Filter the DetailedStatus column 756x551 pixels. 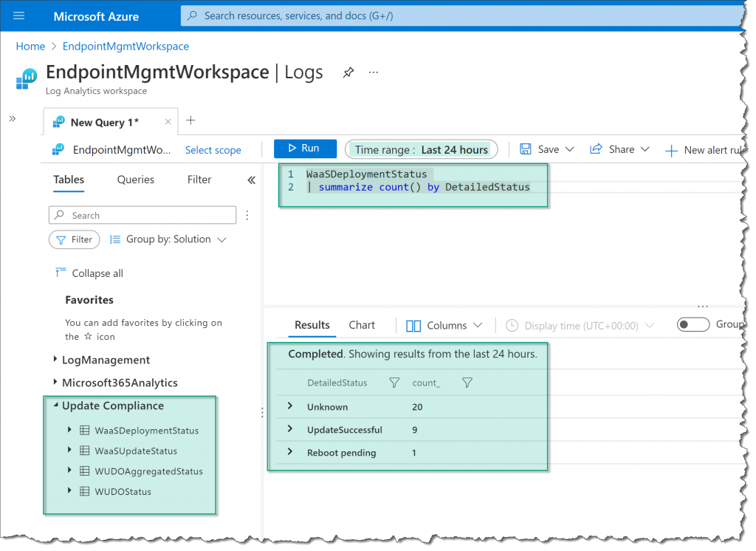point(394,383)
